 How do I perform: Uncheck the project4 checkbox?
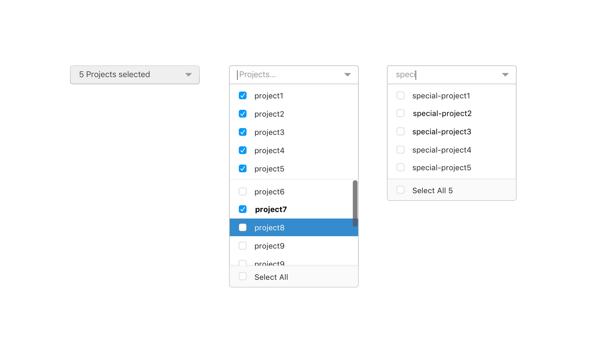(243, 150)
